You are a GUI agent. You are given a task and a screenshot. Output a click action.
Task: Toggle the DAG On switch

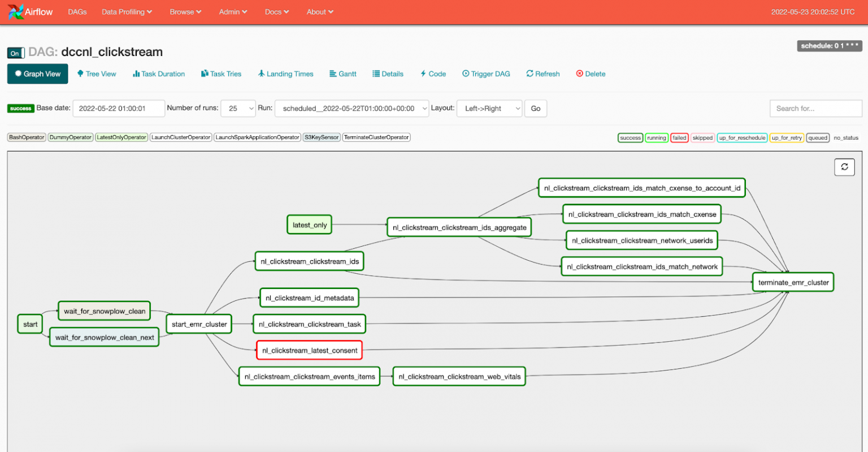[x=16, y=53]
